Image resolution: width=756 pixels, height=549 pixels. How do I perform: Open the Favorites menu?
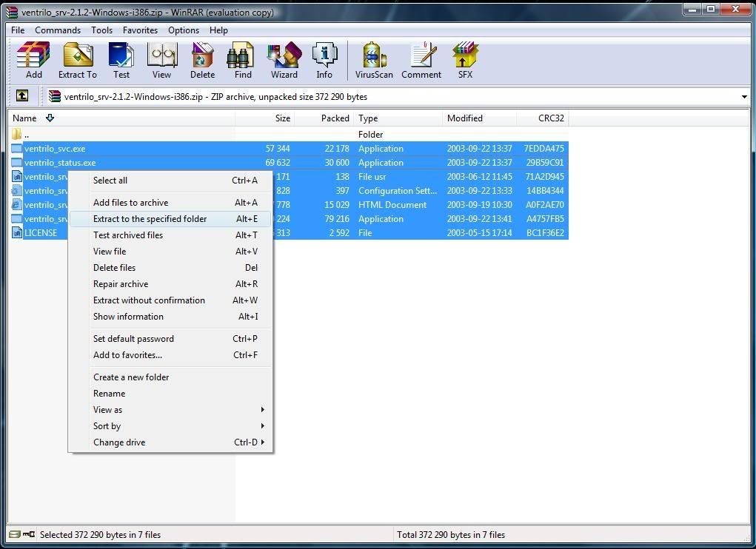pos(140,30)
